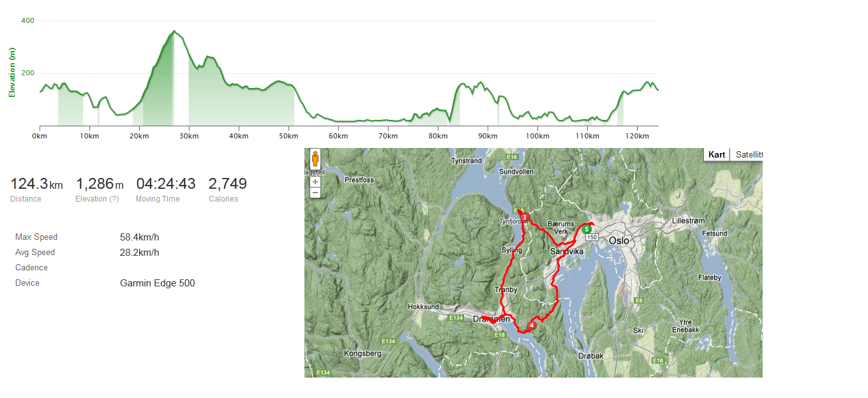The image size is (868, 398).
Task: Click the elevation peak near 27km
Action: (174, 31)
